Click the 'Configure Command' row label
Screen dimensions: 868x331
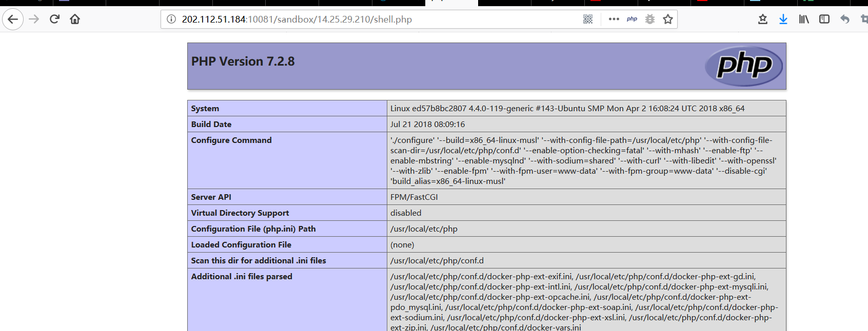click(x=231, y=140)
